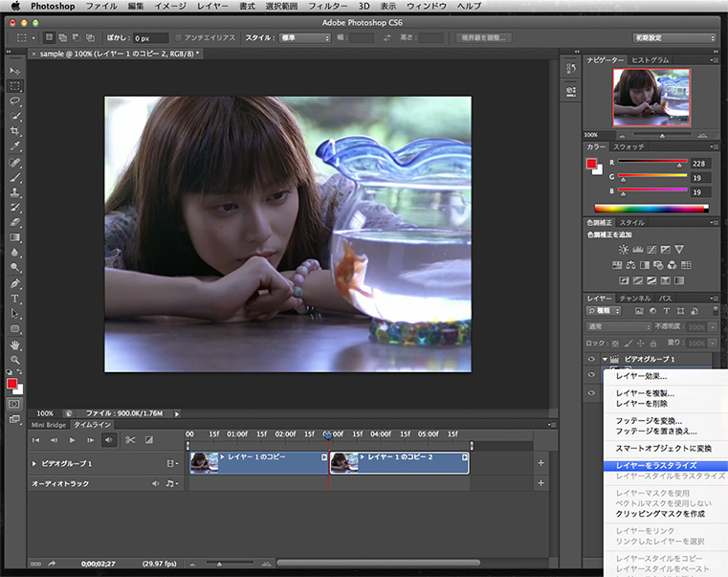
Task: Select the Gradient tool
Action: coord(15,237)
